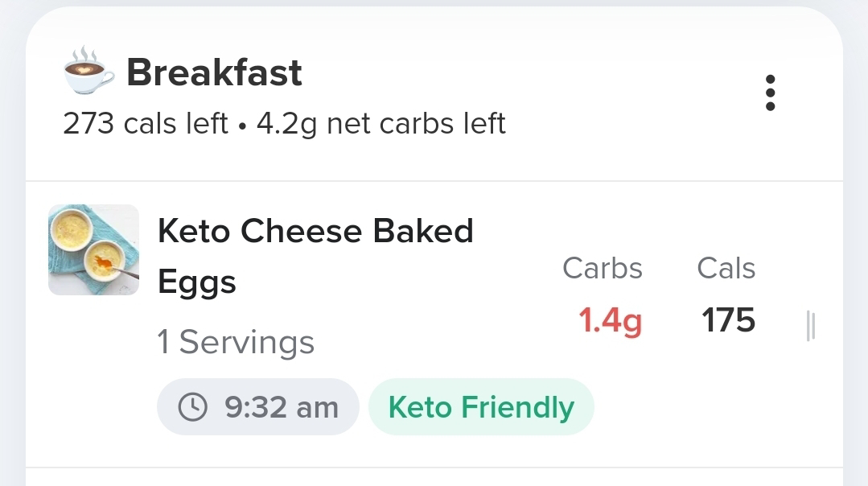Open the Keto Cheese Baked Eggs thumbnail
Screen dimensions: 868x486
(93, 249)
